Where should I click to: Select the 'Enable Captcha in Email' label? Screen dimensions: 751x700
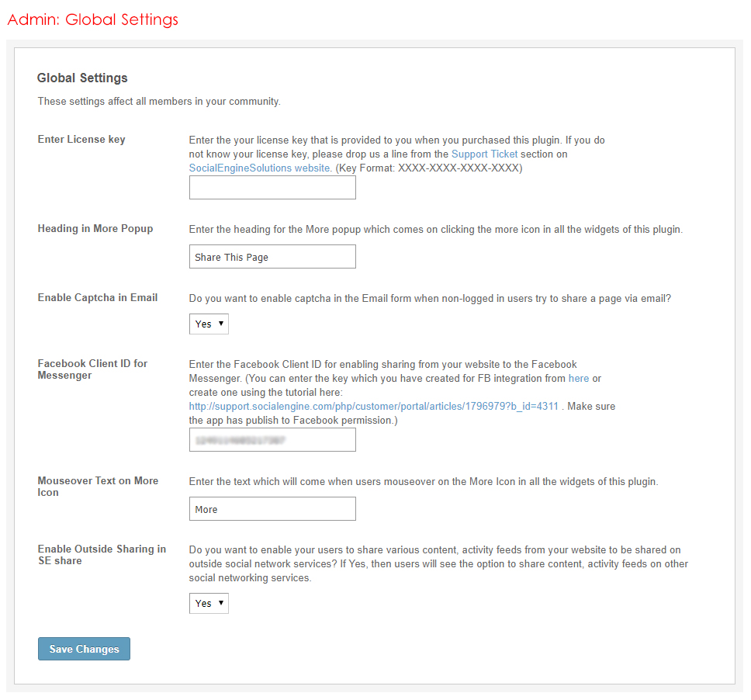point(98,298)
